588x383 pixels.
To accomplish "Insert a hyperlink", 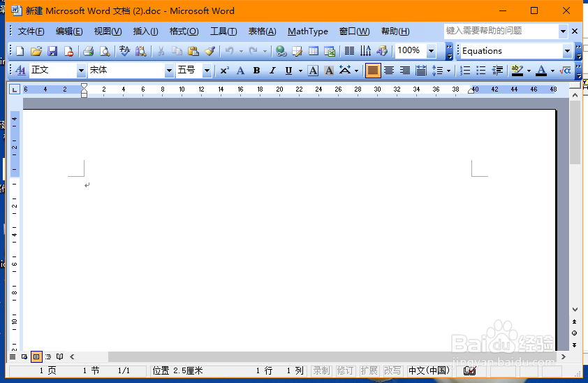I will pos(281,51).
